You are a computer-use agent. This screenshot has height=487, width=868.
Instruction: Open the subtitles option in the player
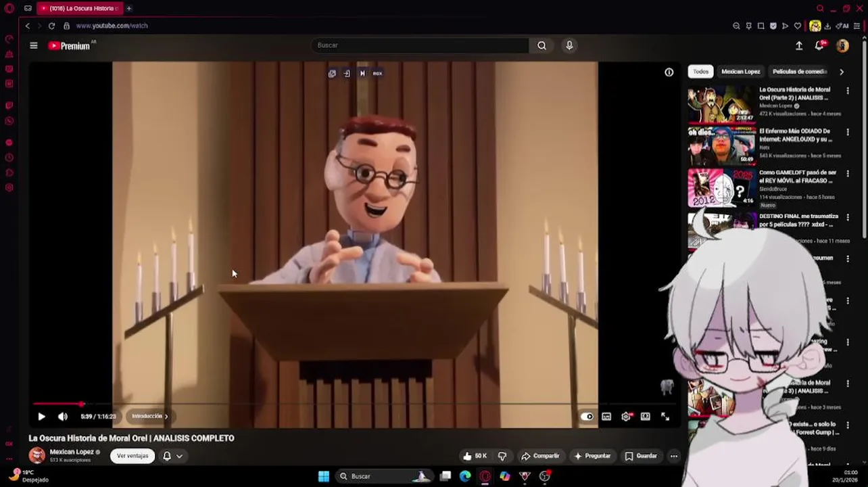(606, 417)
